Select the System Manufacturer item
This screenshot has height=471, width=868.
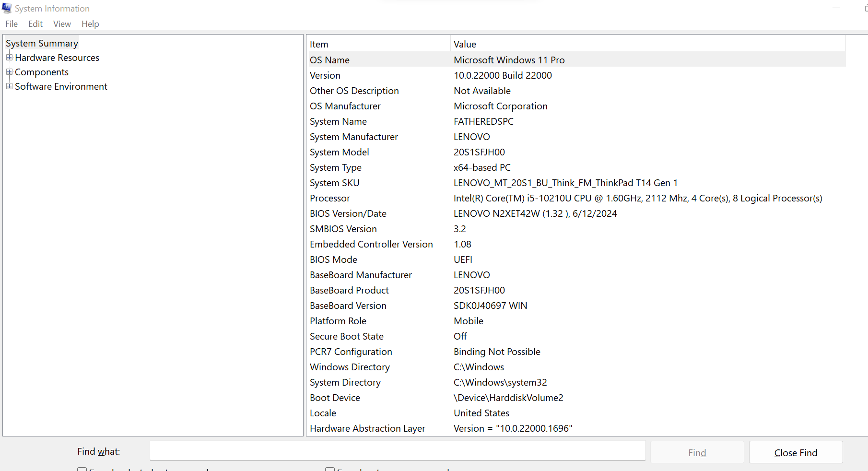[x=354, y=137]
